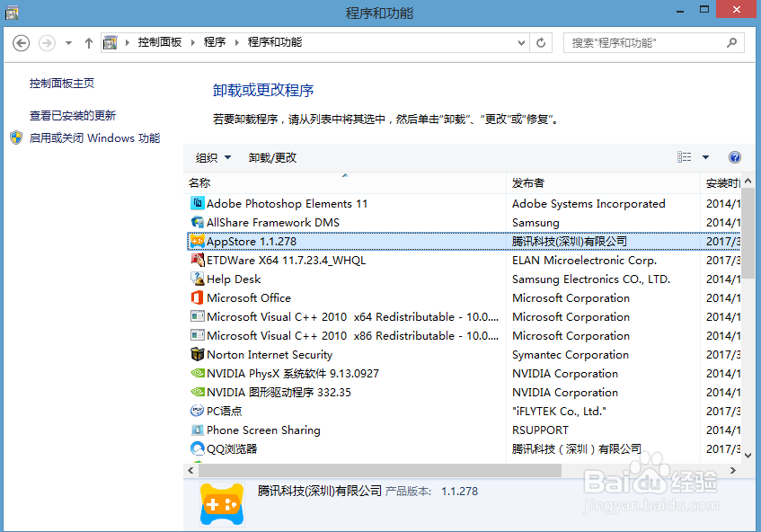Click publisher "iFLYTEK Co., Ltd." cell
The width and height of the screenshot is (761, 532).
[559, 412]
